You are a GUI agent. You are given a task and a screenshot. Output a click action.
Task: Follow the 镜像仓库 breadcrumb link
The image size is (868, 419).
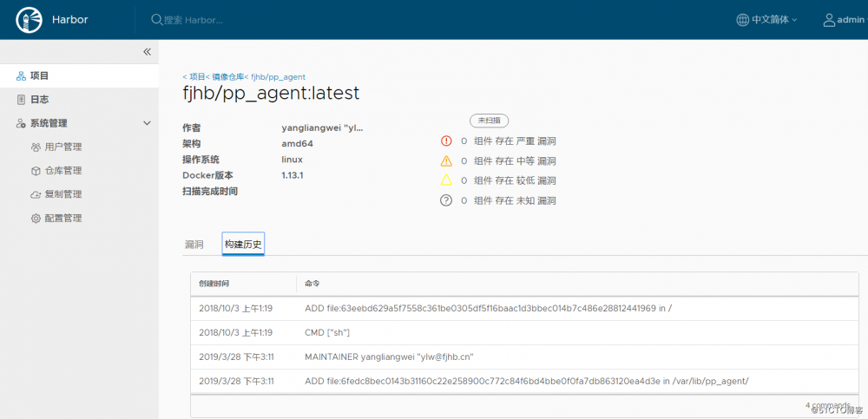(x=227, y=77)
